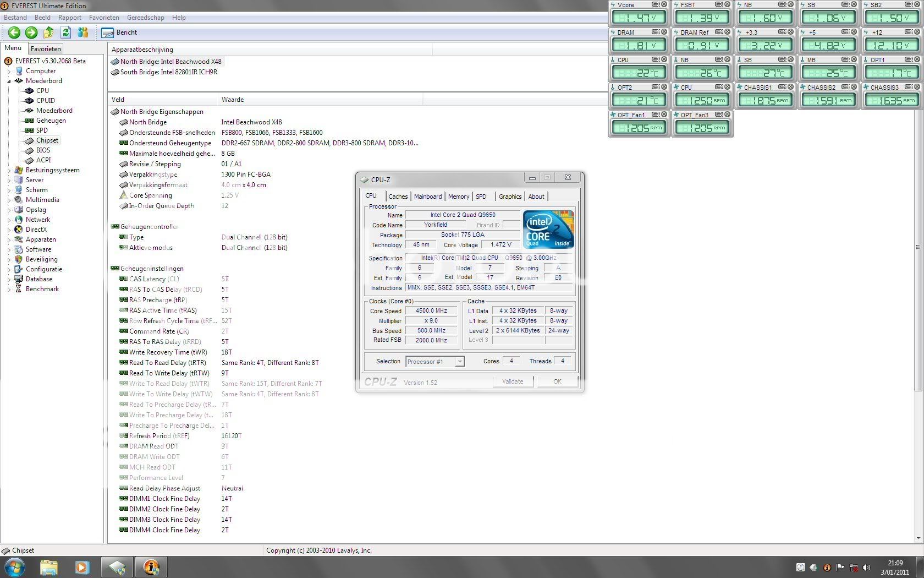Screen dimensions: 924x578
Task: Open the Gereedschap menu
Action: click(x=146, y=18)
